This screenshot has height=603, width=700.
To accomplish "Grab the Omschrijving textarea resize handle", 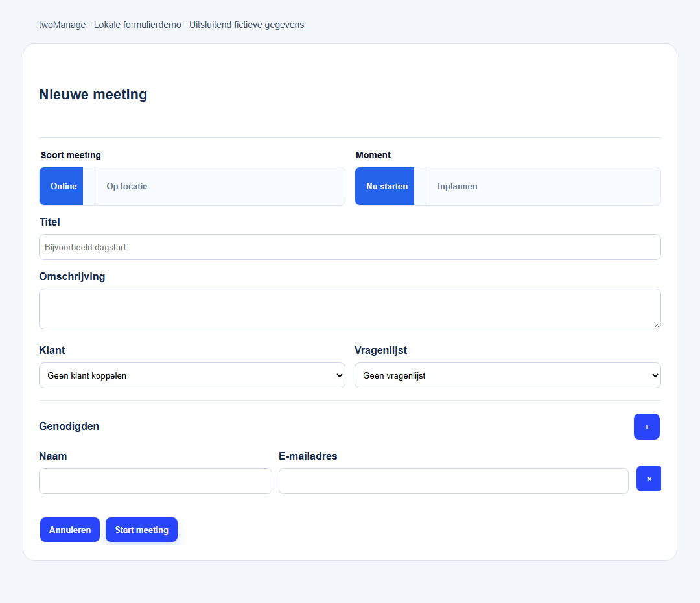I will 657,325.
